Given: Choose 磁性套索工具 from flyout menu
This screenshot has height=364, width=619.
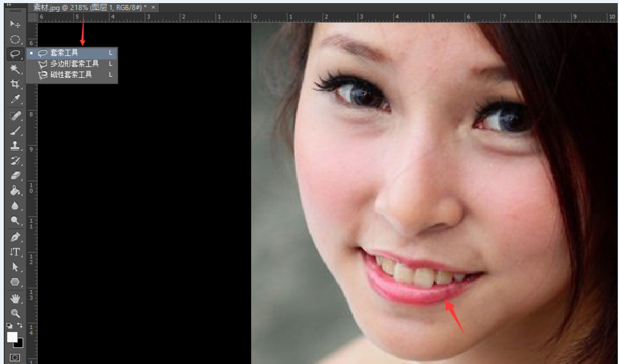Looking at the screenshot, I should click(72, 75).
